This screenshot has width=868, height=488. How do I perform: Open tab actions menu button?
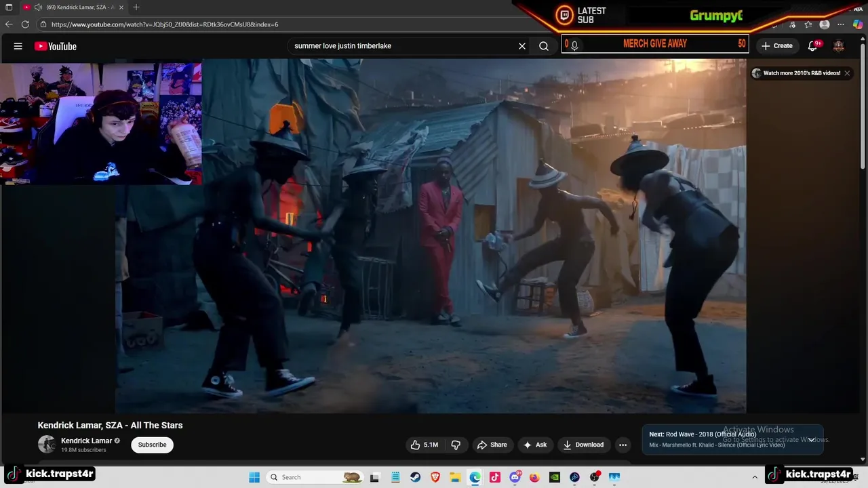click(x=9, y=7)
